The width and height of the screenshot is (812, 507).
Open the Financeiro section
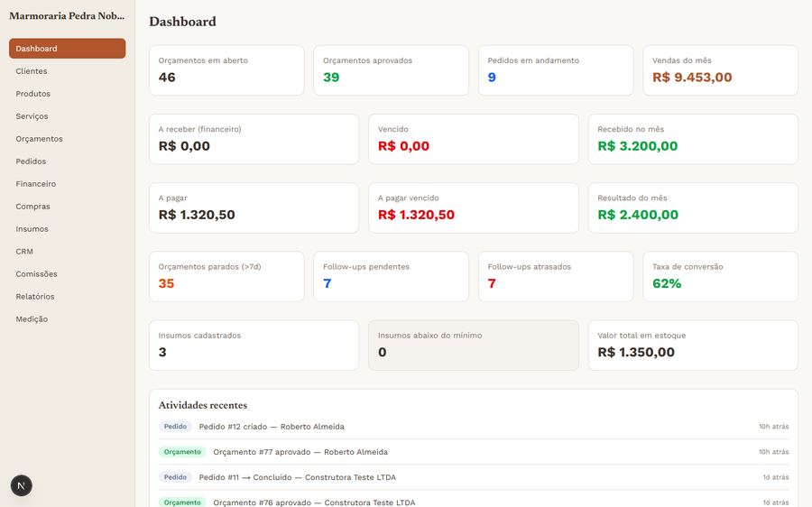[x=68, y=184]
